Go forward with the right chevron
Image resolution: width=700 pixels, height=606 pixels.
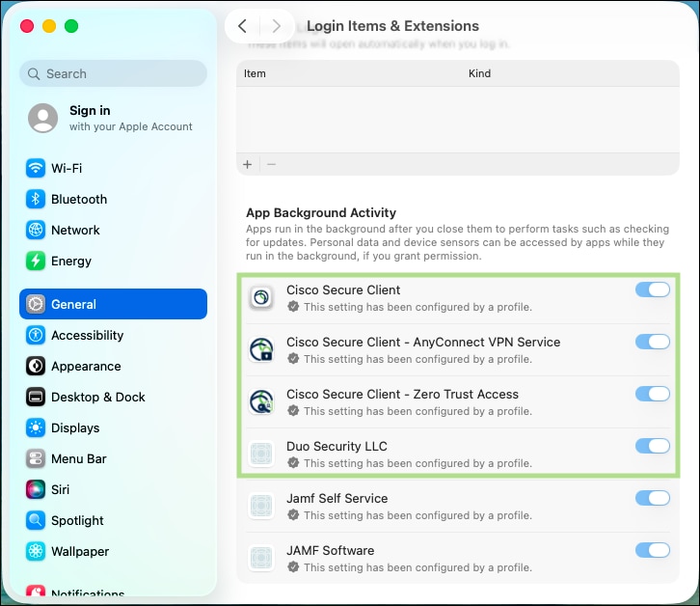(277, 26)
